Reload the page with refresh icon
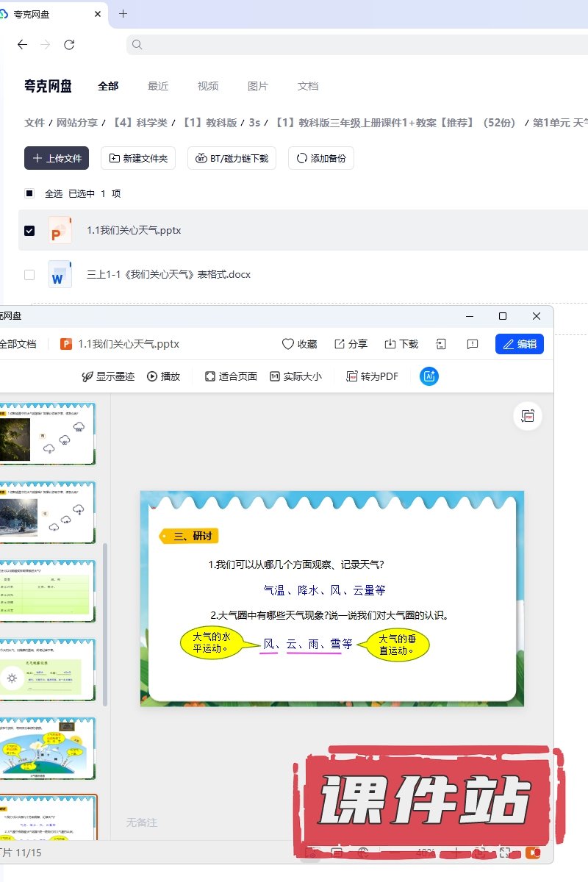 (x=69, y=45)
